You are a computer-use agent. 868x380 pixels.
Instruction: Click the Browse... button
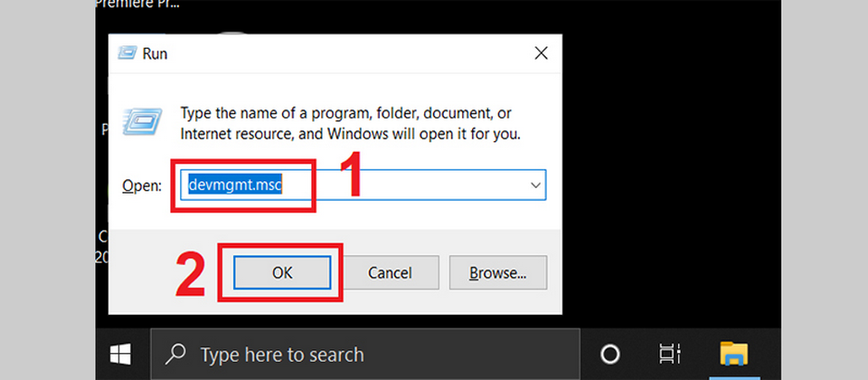tap(498, 271)
